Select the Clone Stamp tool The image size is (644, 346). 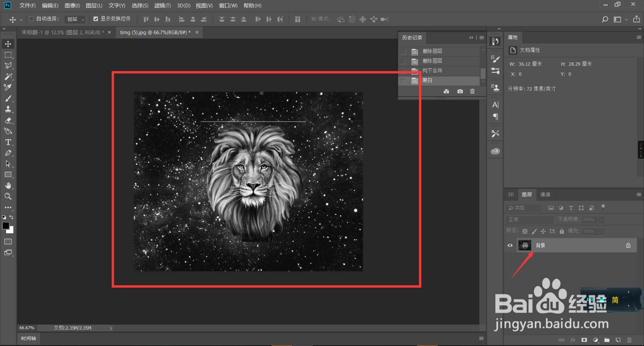[8, 109]
